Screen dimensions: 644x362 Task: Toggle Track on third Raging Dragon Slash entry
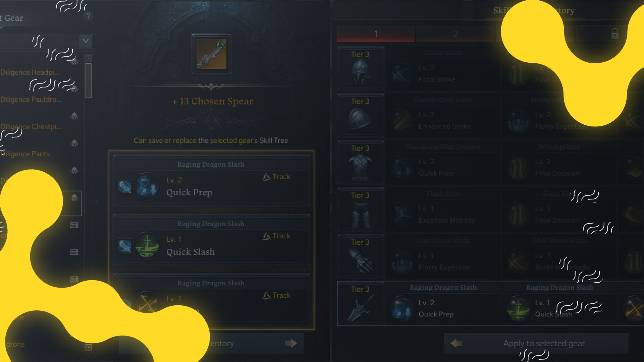[x=276, y=295]
